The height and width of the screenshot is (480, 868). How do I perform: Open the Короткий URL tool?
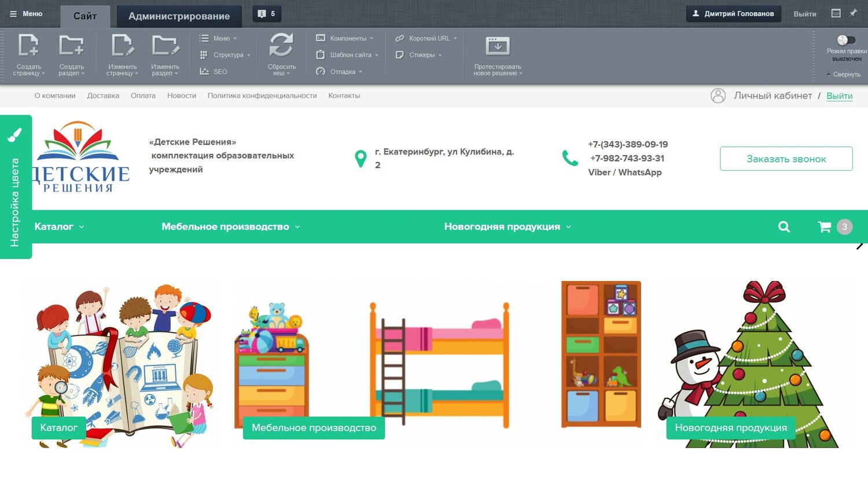425,38
